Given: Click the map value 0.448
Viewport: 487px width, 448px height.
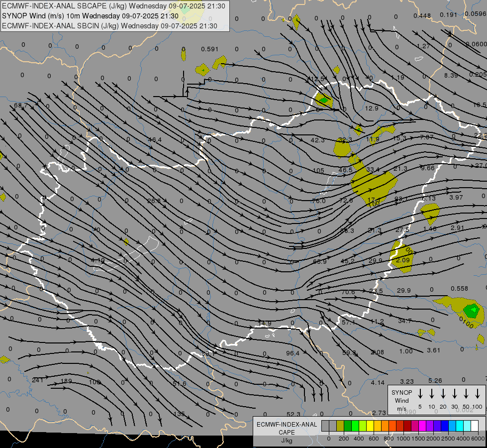Looking at the screenshot, I should click(422, 15).
